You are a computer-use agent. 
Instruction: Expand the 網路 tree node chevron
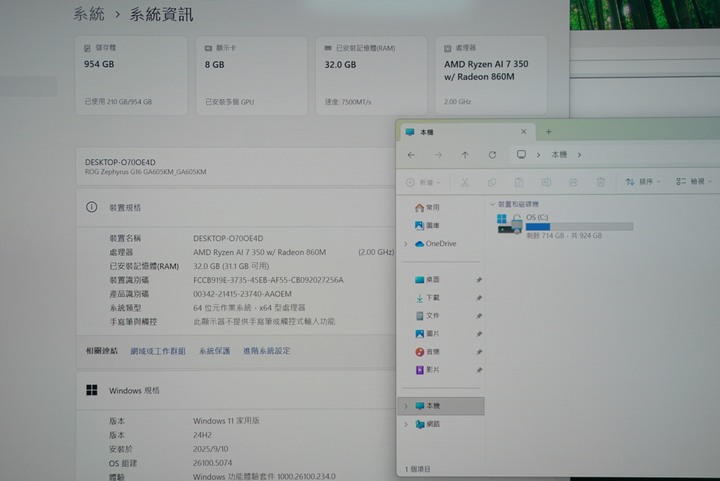(405, 424)
